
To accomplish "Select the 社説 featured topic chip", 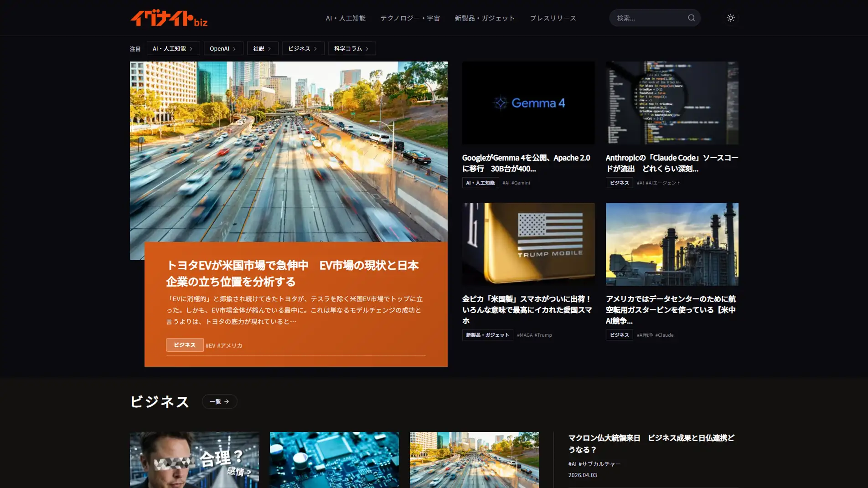I will (x=263, y=48).
